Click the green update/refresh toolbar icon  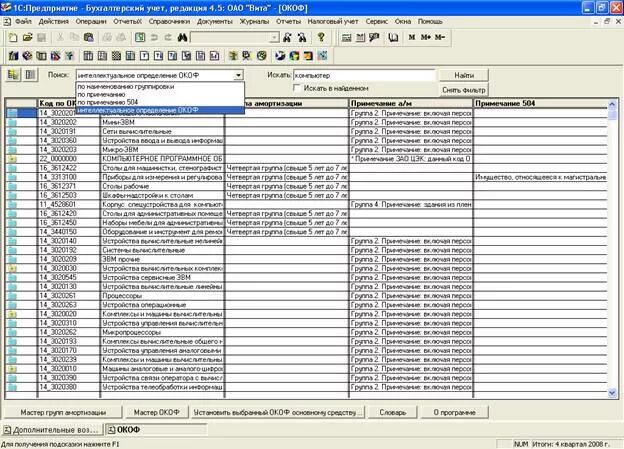(140, 37)
